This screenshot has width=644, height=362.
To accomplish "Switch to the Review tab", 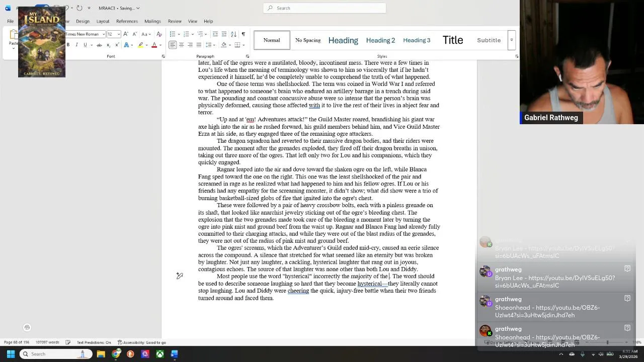I will point(175,21).
